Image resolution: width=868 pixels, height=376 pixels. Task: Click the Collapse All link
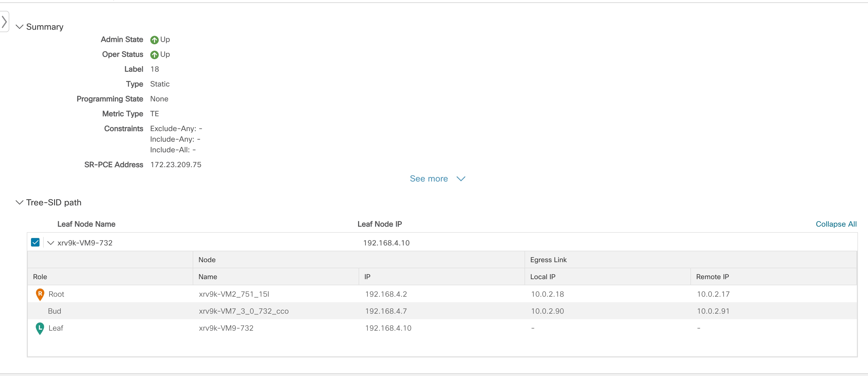(836, 224)
